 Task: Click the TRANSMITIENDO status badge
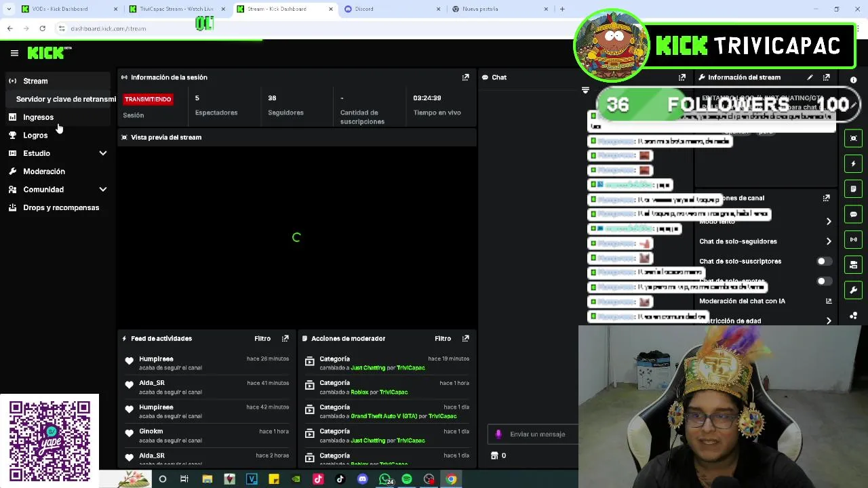tap(148, 99)
